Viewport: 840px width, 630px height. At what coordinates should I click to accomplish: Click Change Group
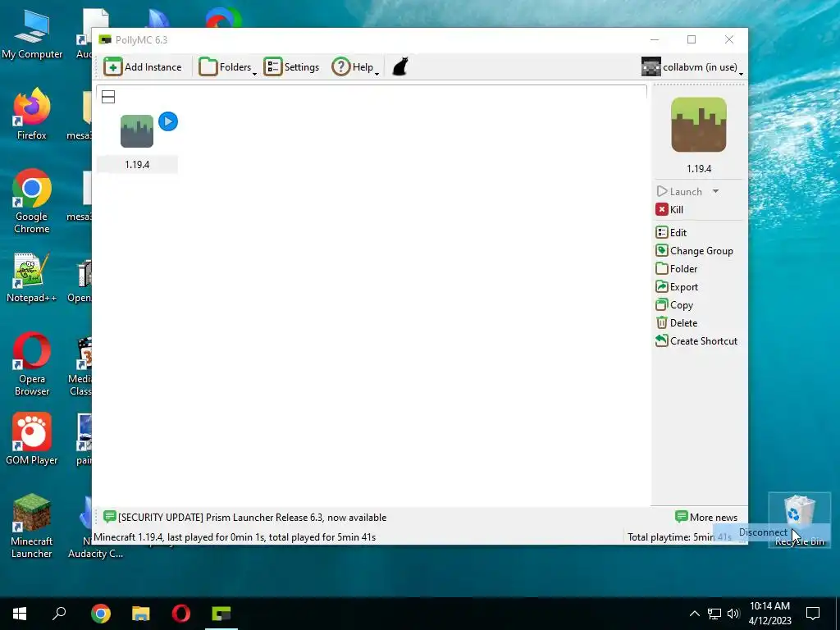(x=694, y=251)
